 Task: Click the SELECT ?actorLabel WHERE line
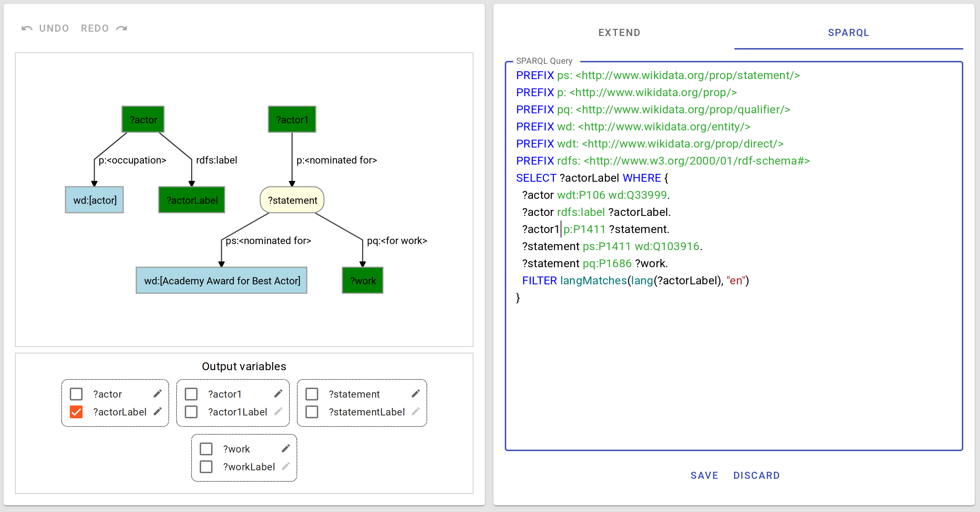[x=592, y=178]
